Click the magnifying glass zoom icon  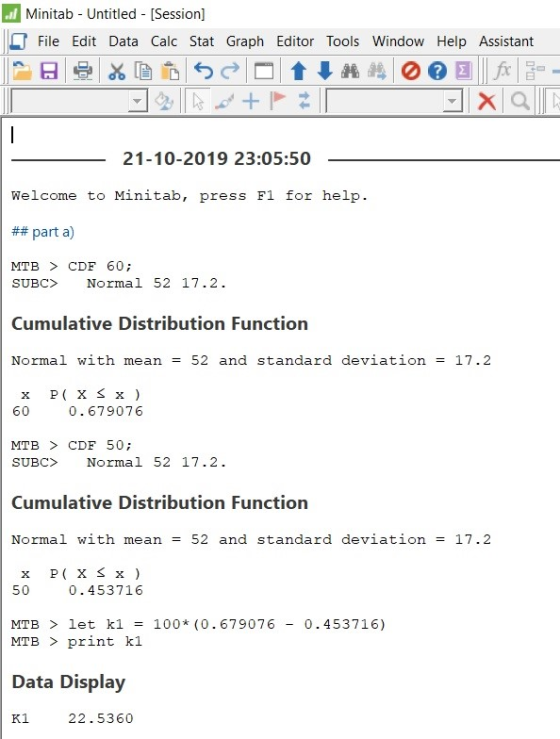(520, 101)
